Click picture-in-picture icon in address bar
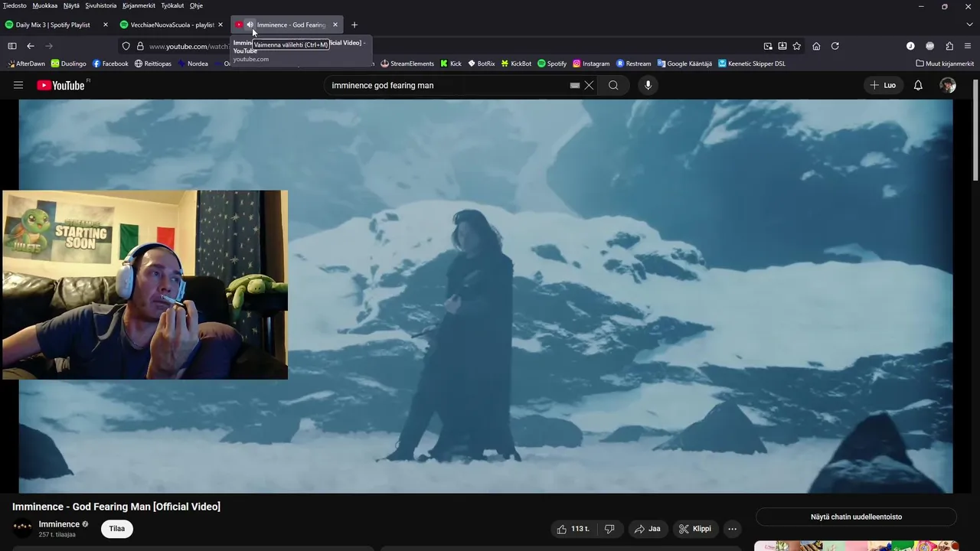Image resolution: width=980 pixels, height=551 pixels. (x=768, y=46)
